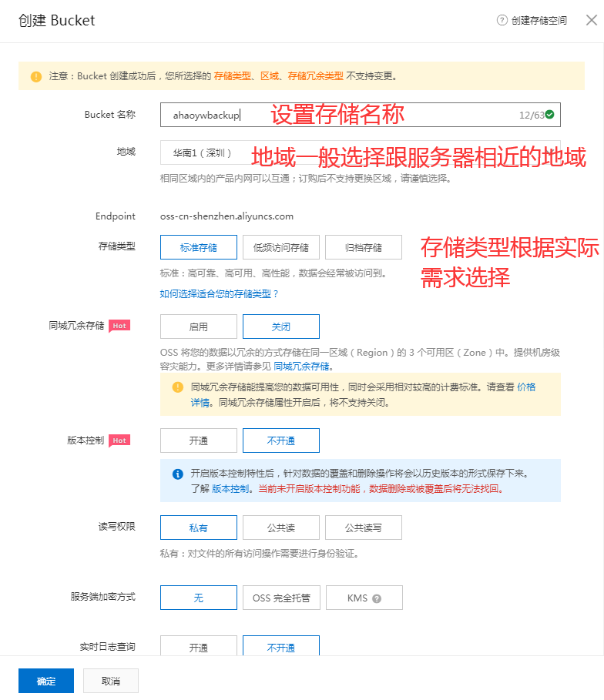
Task: Turn on 版本控制 with 开通 option
Action: [198, 440]
